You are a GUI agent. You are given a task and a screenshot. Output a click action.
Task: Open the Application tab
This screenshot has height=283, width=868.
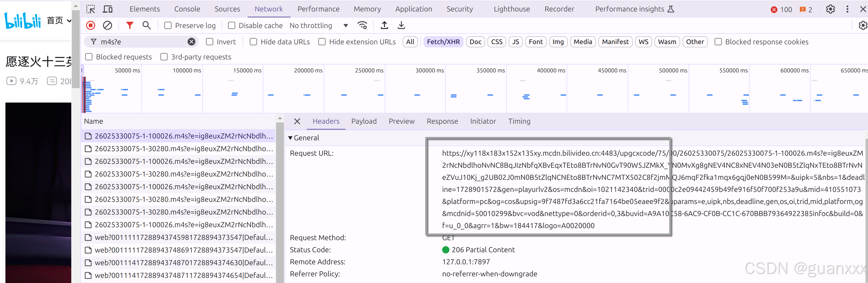[x=413, y=9]
